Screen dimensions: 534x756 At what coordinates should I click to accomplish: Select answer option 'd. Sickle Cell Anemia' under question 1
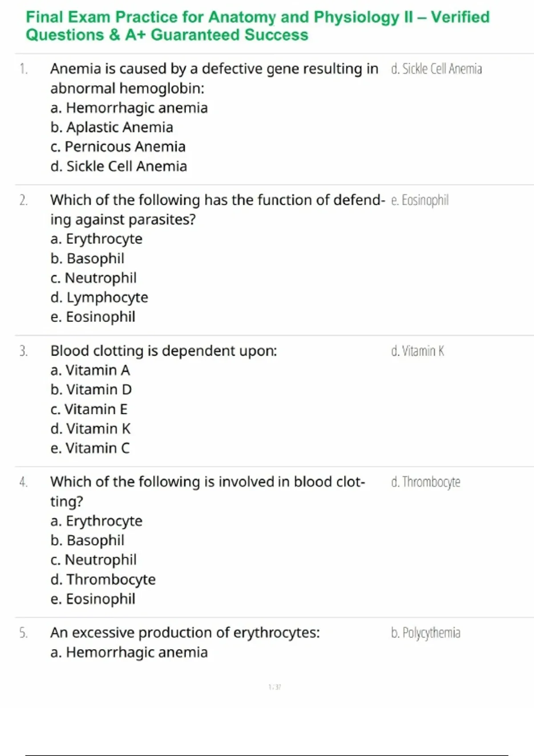pyautogui.click(x=118, y=166)
